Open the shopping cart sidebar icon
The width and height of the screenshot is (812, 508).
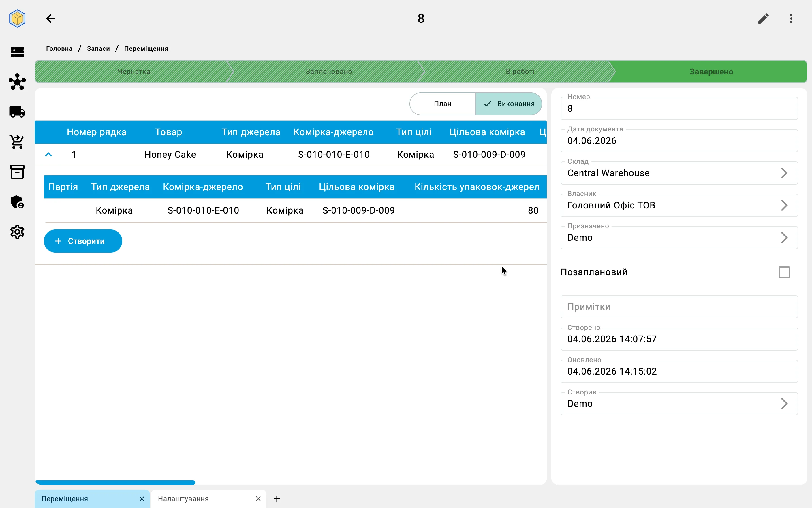point(17,142)
